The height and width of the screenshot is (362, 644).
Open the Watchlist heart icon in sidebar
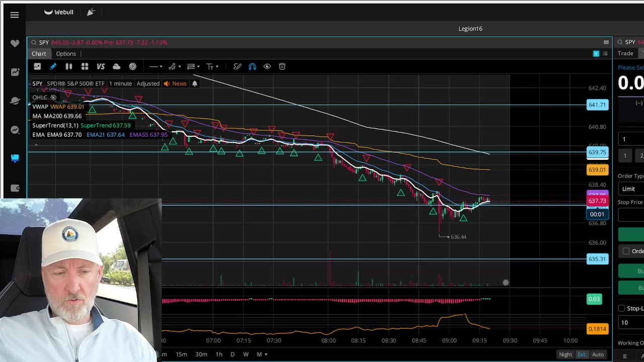pos(15,44)
